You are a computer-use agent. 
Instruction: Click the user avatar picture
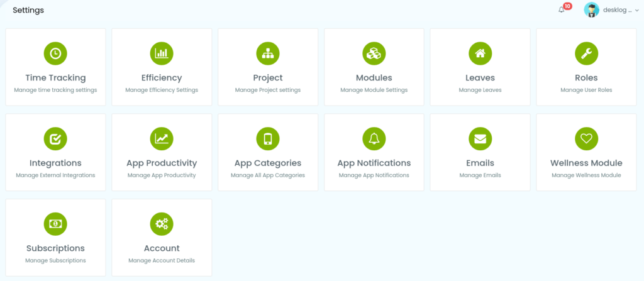pos(591,10)
